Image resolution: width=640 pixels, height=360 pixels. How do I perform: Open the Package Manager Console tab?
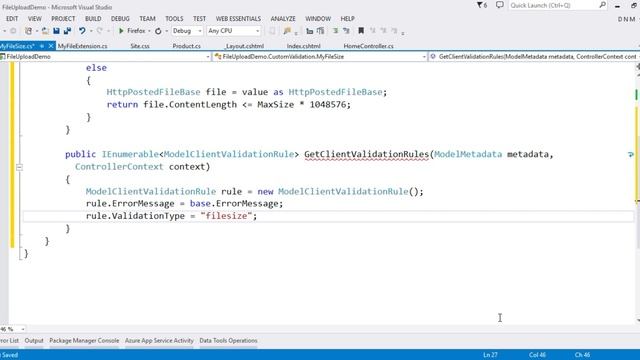[84, 340]
